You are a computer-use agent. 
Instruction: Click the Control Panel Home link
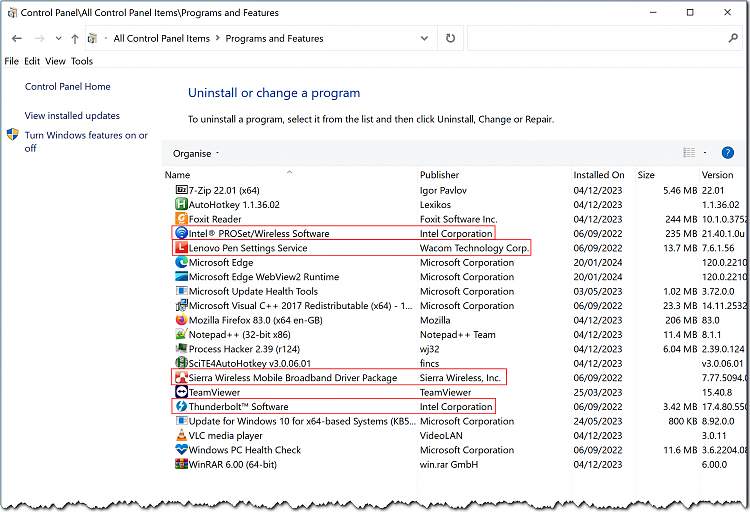click(67, 87)
